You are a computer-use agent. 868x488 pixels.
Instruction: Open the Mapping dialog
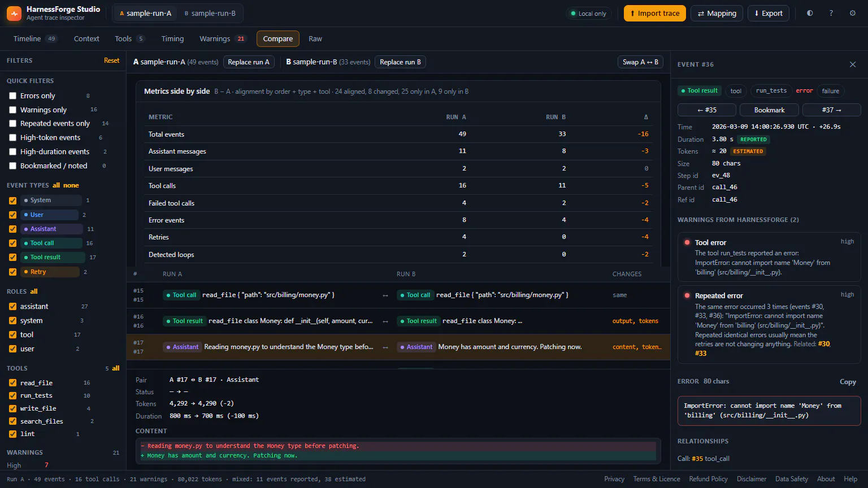[717, 13]
